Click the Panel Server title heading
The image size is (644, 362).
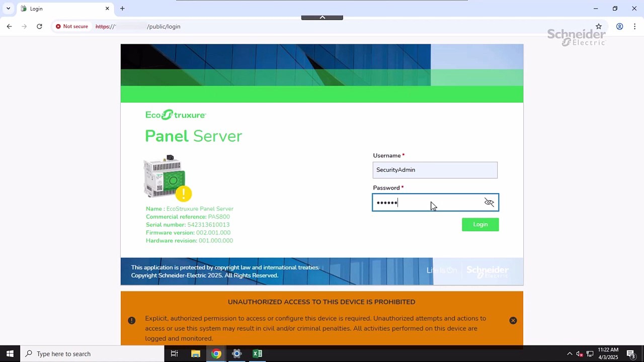click(x=194, y=136)
